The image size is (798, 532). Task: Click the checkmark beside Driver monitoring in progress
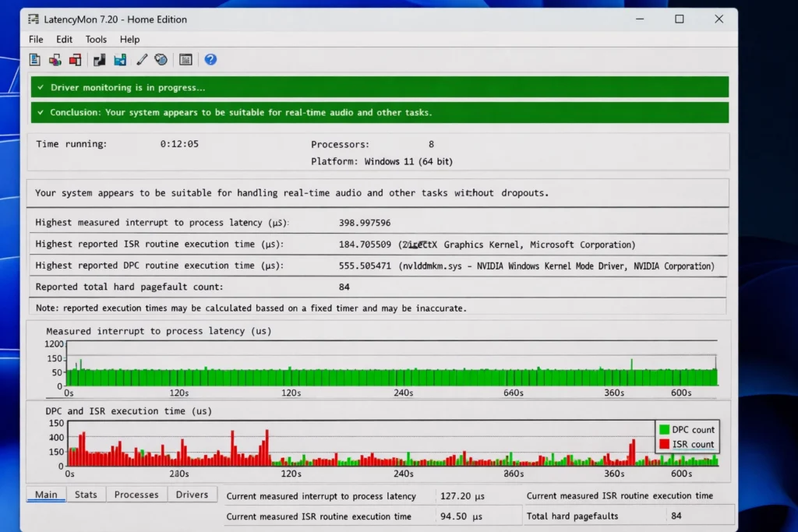41,87
